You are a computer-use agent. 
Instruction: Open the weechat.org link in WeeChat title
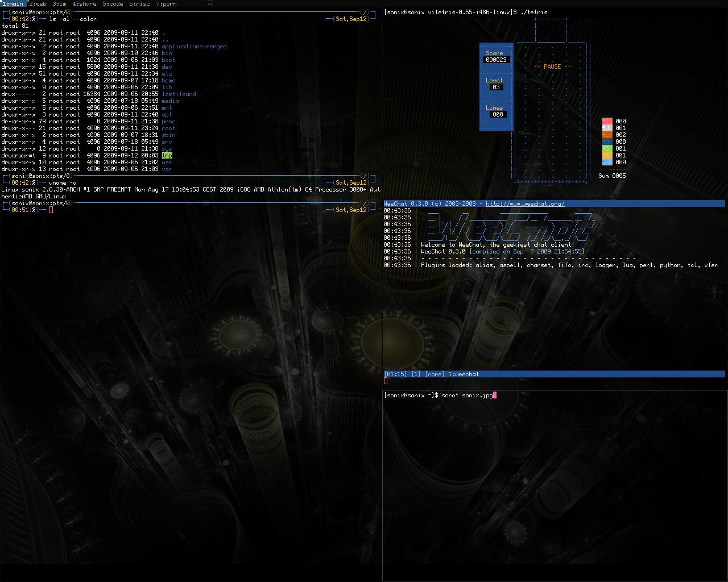(x=525, y=203)
